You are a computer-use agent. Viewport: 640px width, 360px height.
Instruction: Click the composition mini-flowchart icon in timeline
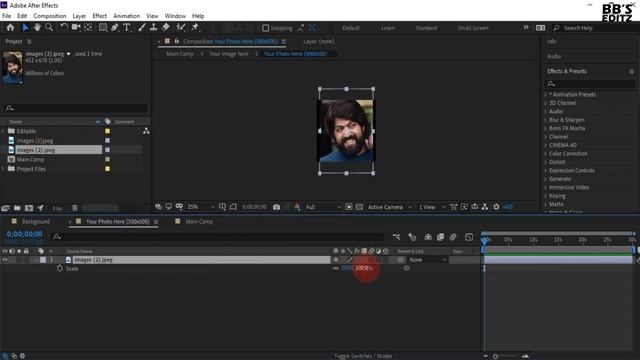pyautogui.click(x=396, y=237)
